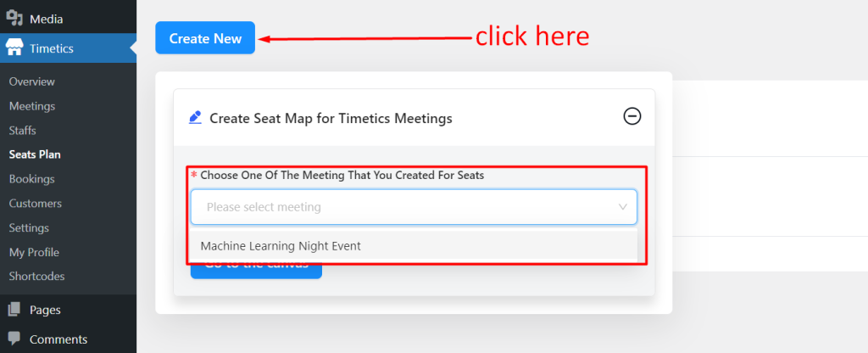Image resolution: width=868 pixels, height=353 pixels.
Task: Open the Bookings page
Action: pyautogui.click(x=31, y=179)
